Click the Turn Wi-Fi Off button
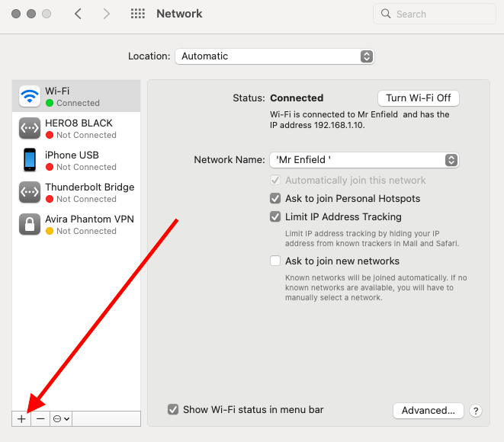 (418, 98)
